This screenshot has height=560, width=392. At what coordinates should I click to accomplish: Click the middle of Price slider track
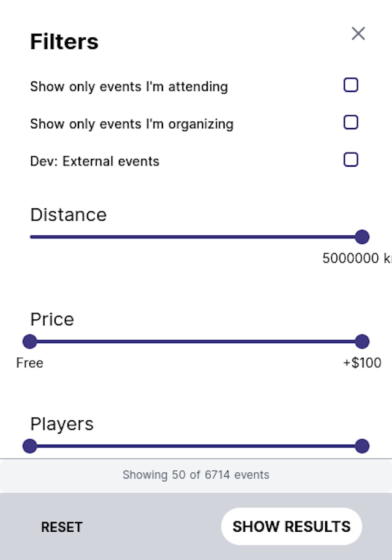pos(196,341)
